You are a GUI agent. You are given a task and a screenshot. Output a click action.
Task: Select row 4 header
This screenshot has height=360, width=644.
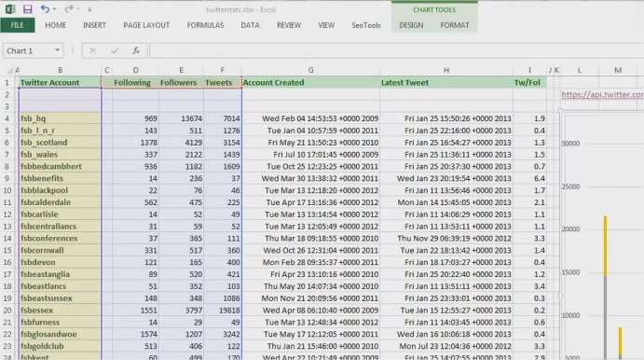click(x=7, y=118)
